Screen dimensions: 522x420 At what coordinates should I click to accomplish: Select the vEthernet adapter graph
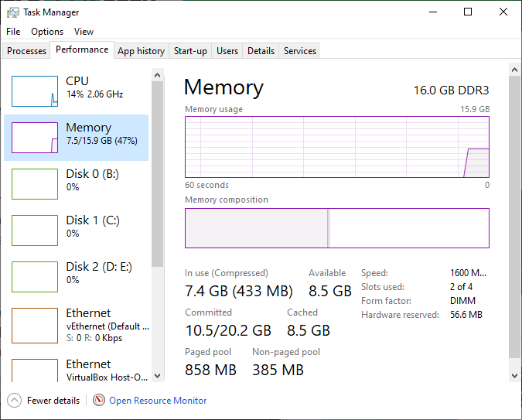pyautogui.click(x=35, y=323)
